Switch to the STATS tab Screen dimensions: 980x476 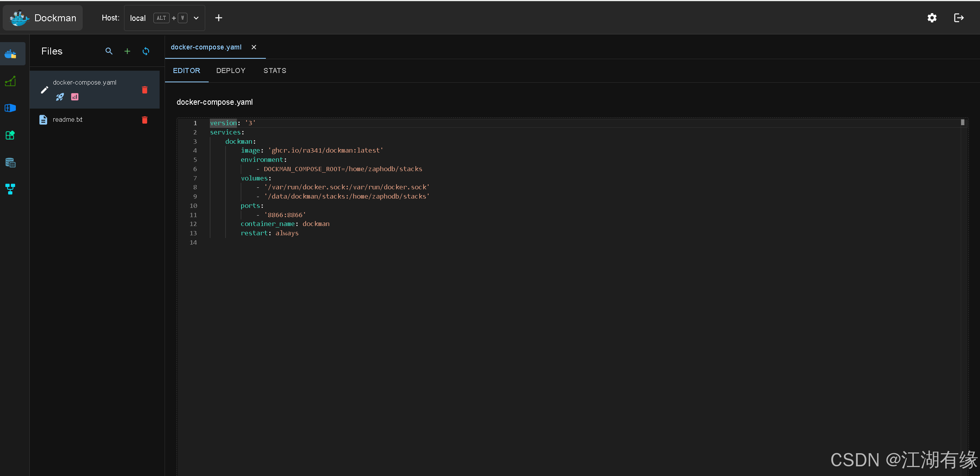pos(275,71)
